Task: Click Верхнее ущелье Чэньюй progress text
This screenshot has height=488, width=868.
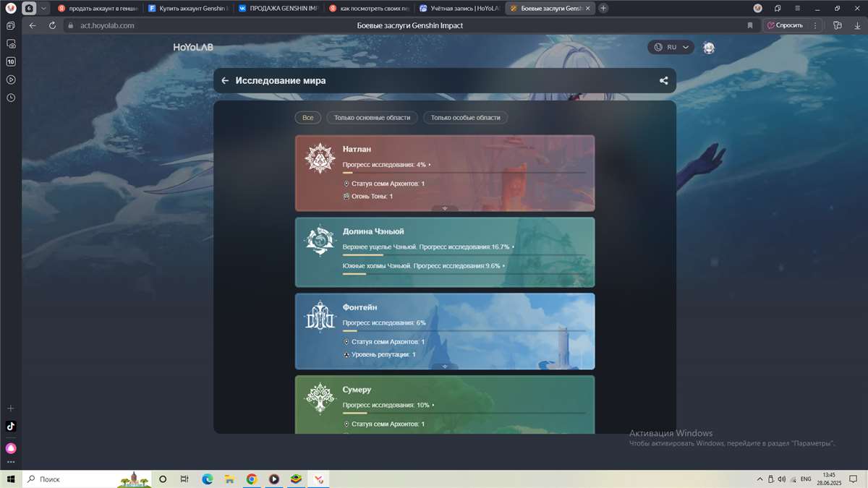Action: coord(427,247)
